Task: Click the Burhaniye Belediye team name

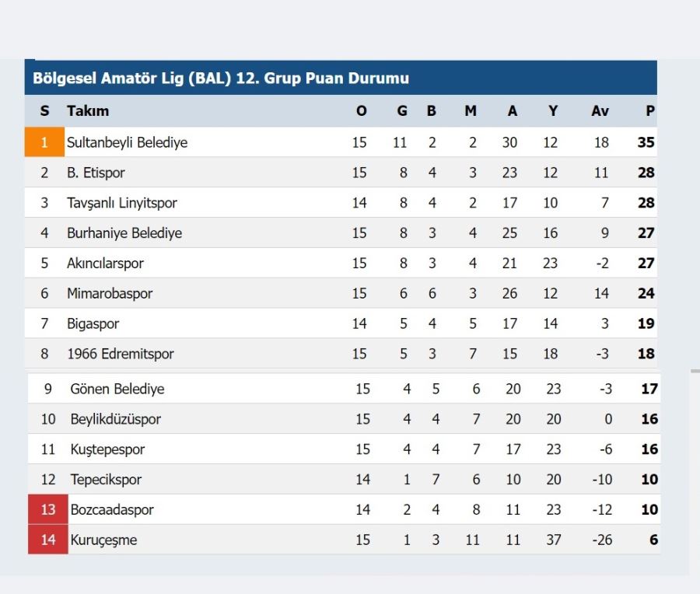Action: point(124,233)
